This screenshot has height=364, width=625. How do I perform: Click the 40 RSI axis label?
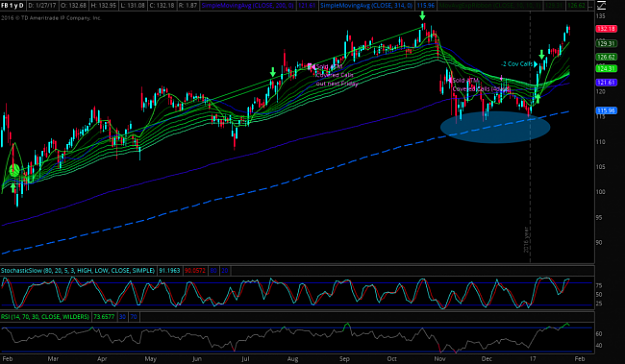coord(599,346)
